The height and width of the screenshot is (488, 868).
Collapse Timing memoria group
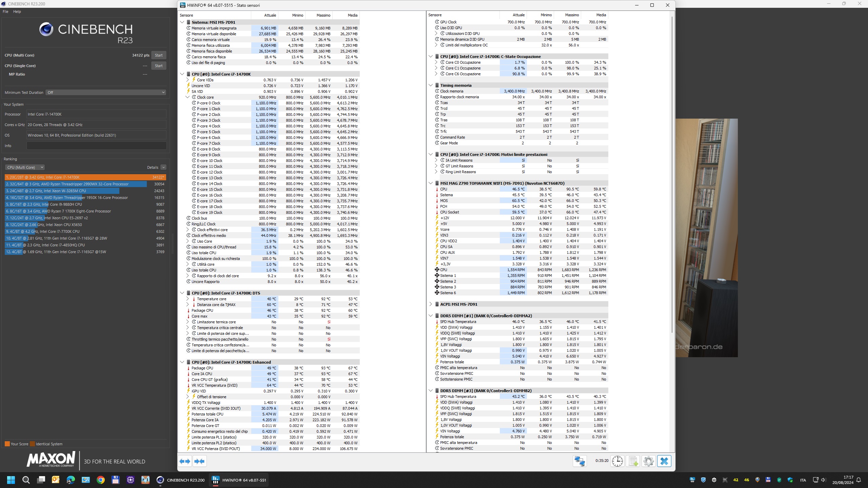click(x=431, y=85)
